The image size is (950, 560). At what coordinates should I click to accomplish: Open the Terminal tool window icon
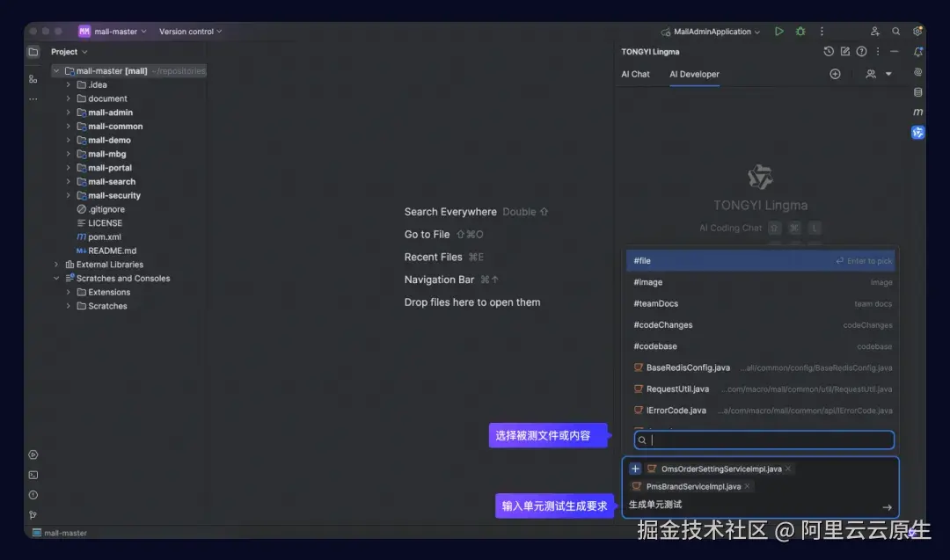33,476
